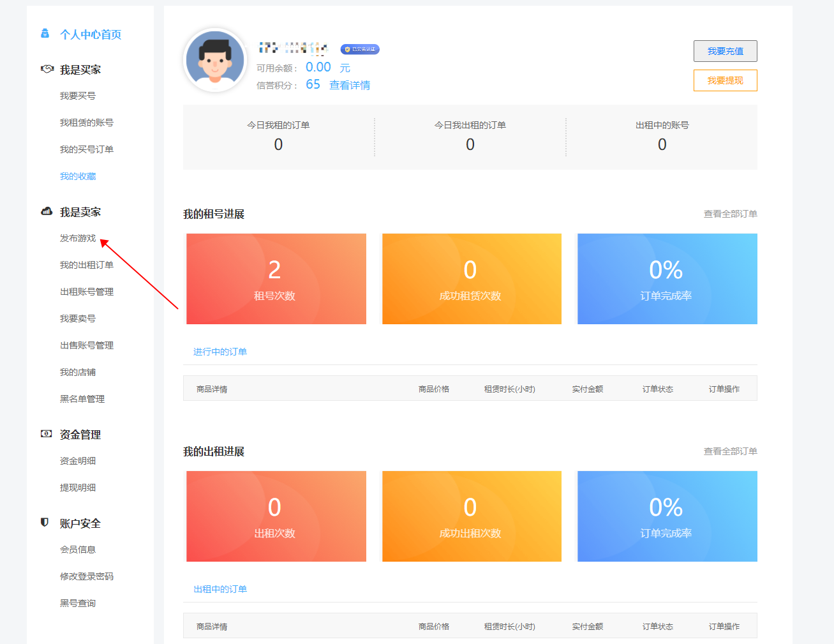Click the blue 订单完成率 card under 我的租号进展
Viewport: 834px width, 644px height.
[667, 279]
